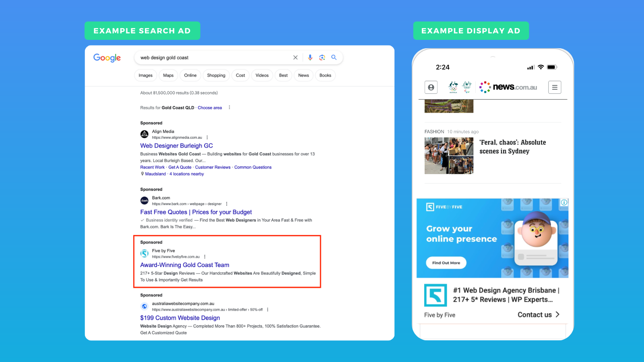Viewport: 644px width, 362px height.
Task: Select the Cost filter chip
Action: tap(240, 75)
